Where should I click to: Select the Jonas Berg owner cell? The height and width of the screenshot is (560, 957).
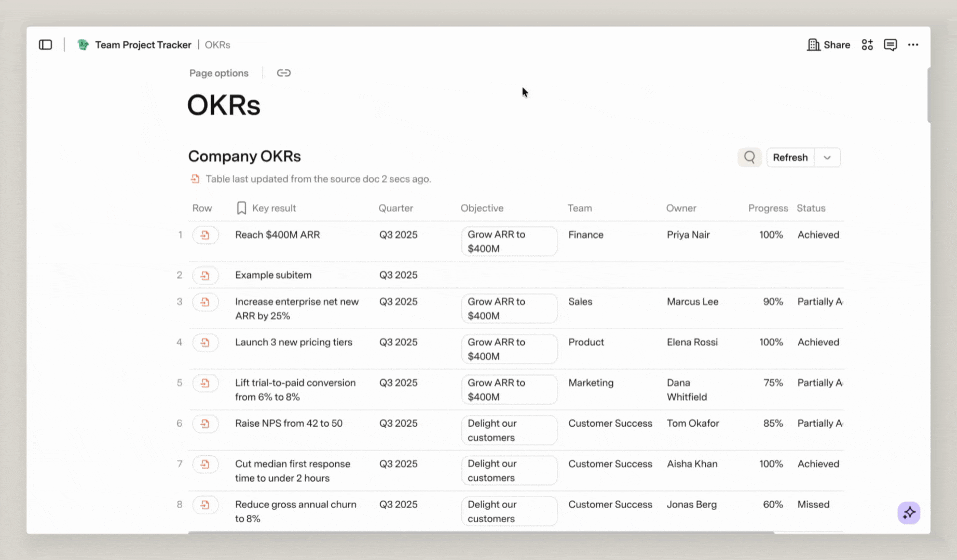coord(692,505)
